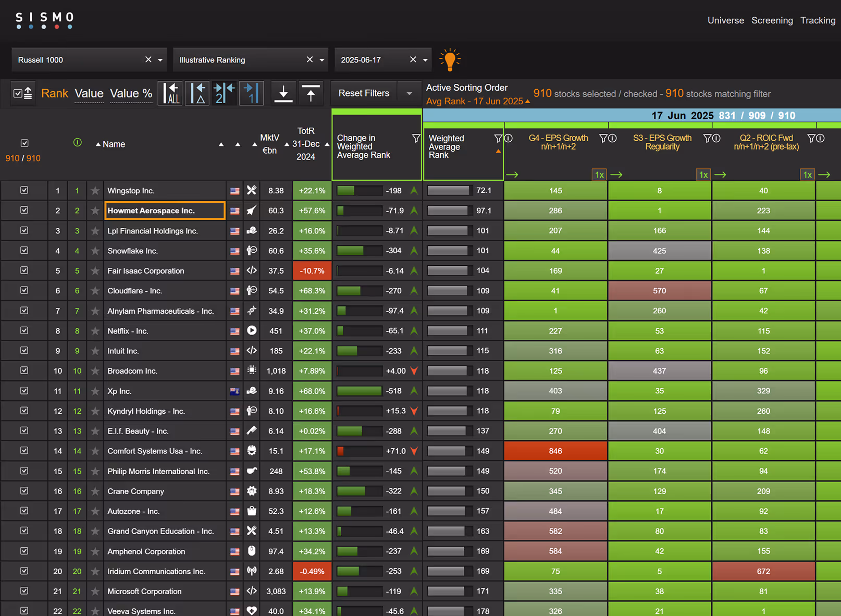Click the collapse to 2 columns icon
841x616 pixels.
coord(224,93)
